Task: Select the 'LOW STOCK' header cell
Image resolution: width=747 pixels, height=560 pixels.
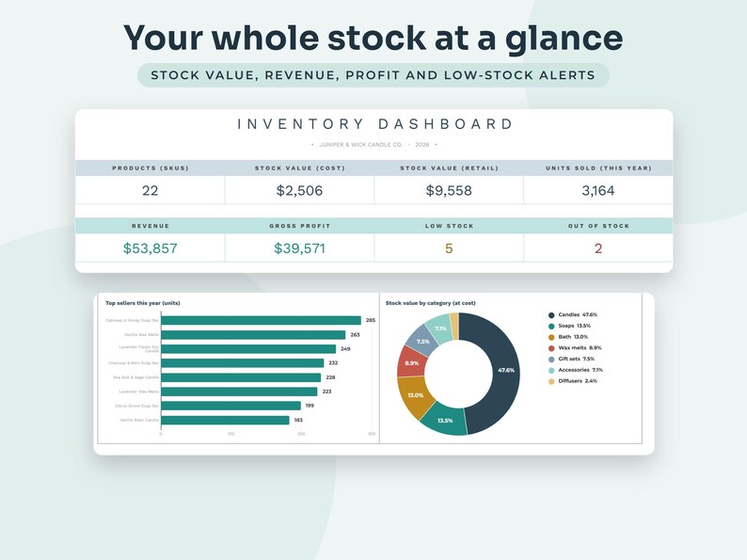Action: 449,226
